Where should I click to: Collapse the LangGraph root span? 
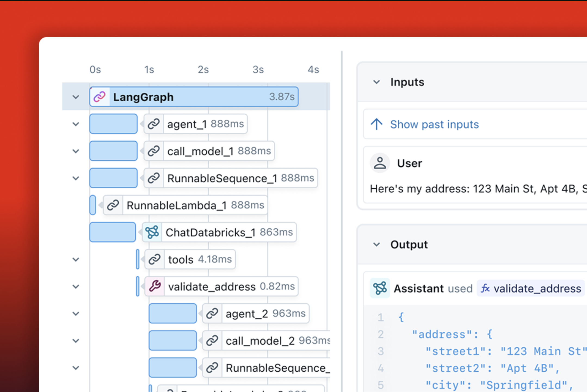coord(75,97)
